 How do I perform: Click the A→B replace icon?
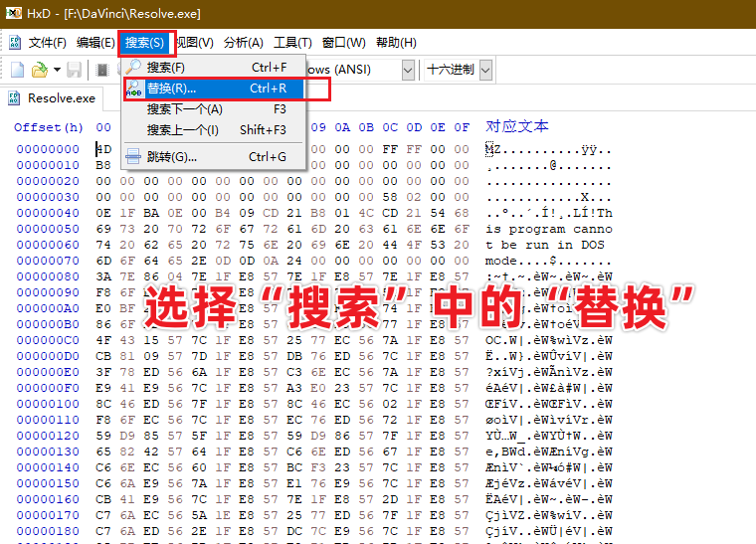point(134,89)
